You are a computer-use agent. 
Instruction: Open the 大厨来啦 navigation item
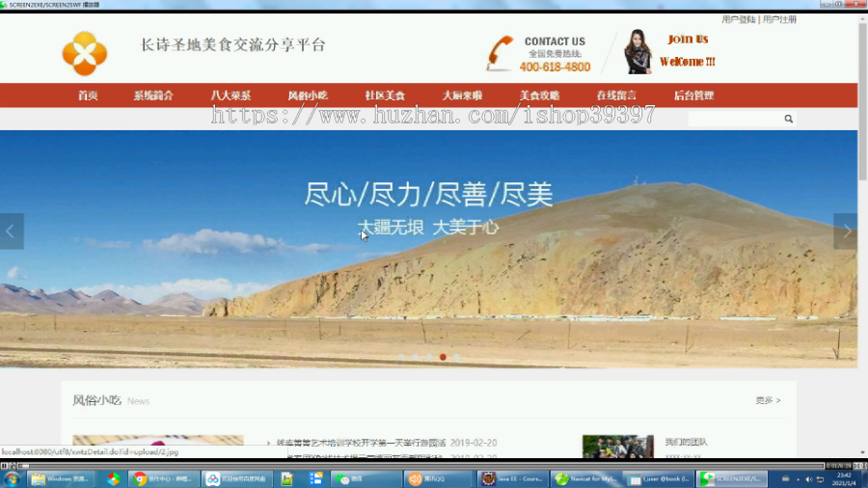462,95
